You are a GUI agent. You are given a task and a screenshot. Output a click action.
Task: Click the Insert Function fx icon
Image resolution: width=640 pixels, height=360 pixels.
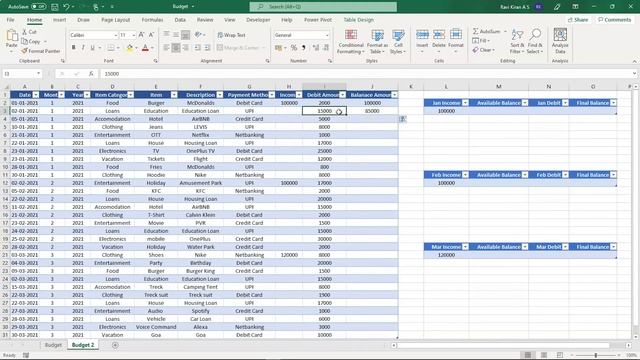[91, 74]
